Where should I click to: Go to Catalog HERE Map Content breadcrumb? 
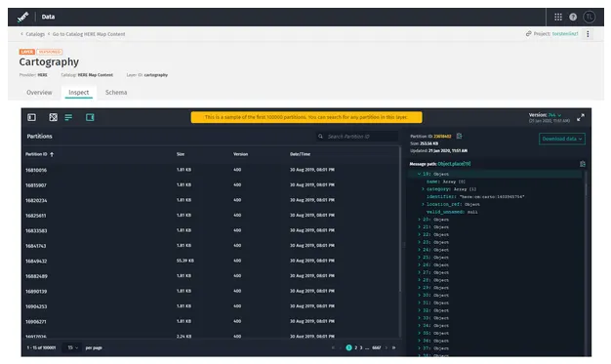click(x=89, y=34)
